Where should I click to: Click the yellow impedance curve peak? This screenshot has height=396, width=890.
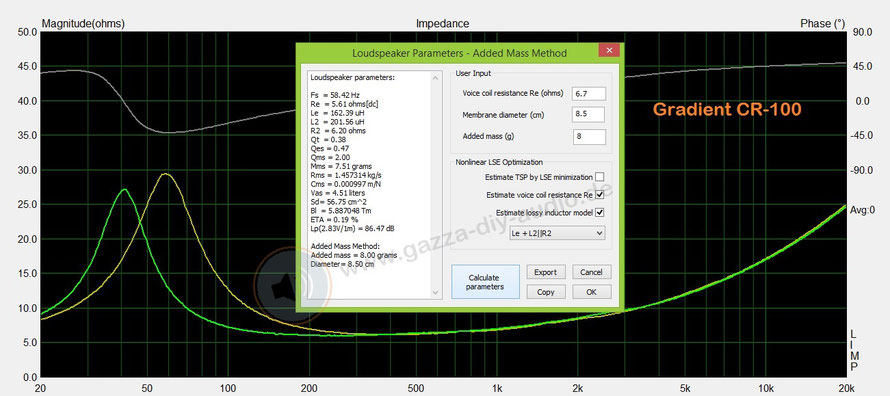coord(165,175)
